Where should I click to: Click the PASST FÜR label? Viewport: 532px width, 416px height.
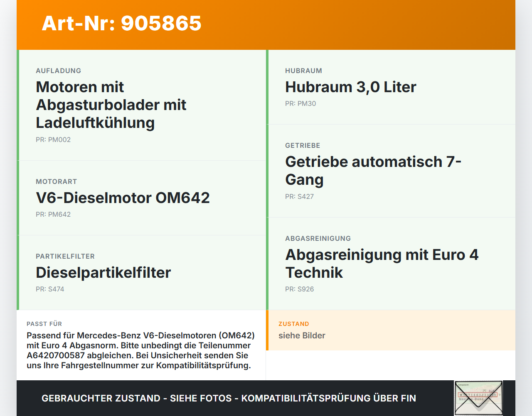pyautogui.click(x=44, y=324)
